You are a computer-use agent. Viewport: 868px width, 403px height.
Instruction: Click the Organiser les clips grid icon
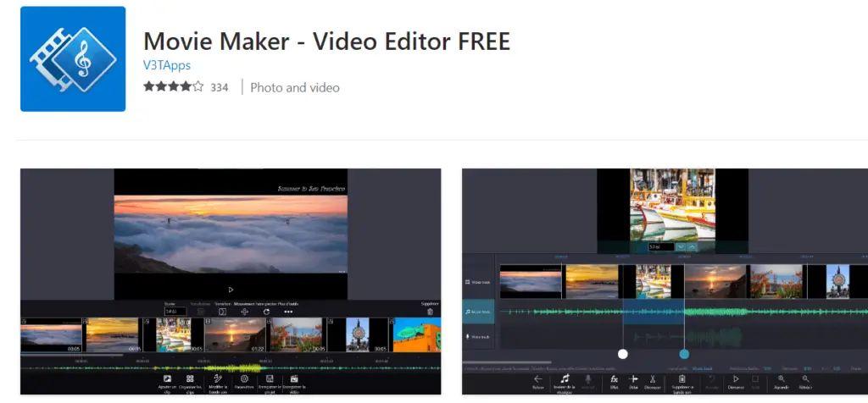pyautogui.click(x=190, y=379)
